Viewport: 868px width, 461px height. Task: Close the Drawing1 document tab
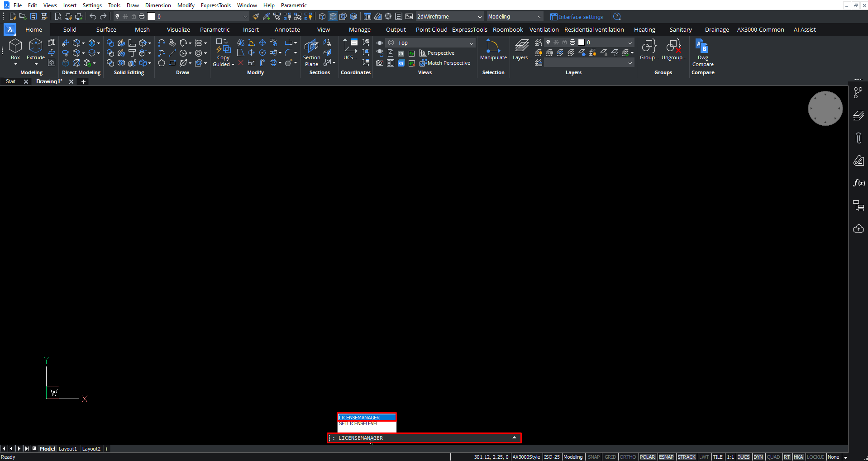coord(71,81)
